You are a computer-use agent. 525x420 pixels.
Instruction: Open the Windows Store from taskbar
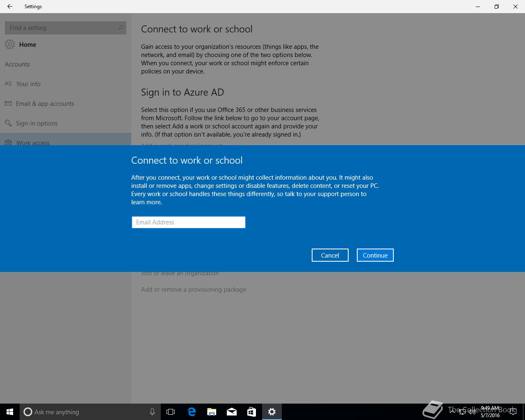(251, 412)
